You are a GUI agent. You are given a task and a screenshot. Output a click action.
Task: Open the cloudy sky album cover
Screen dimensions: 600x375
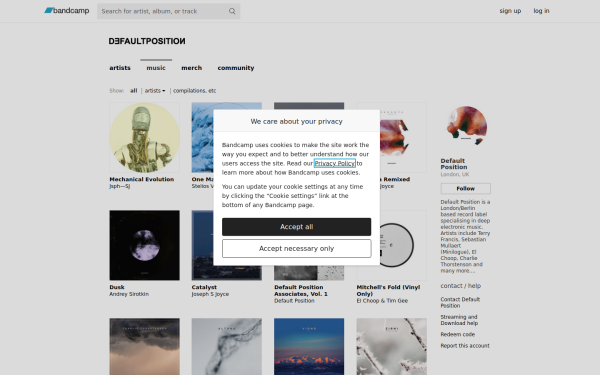(x=144, y=346)
